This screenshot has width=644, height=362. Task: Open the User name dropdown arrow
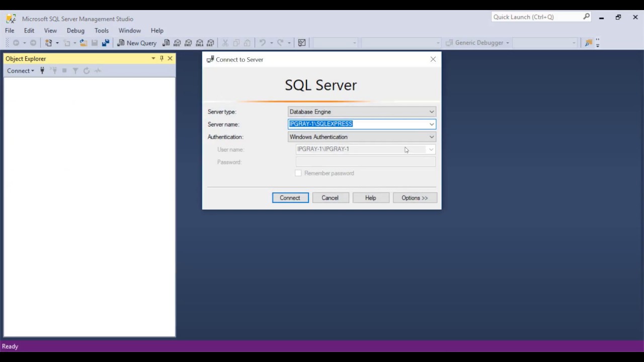(x=431, y=149)
